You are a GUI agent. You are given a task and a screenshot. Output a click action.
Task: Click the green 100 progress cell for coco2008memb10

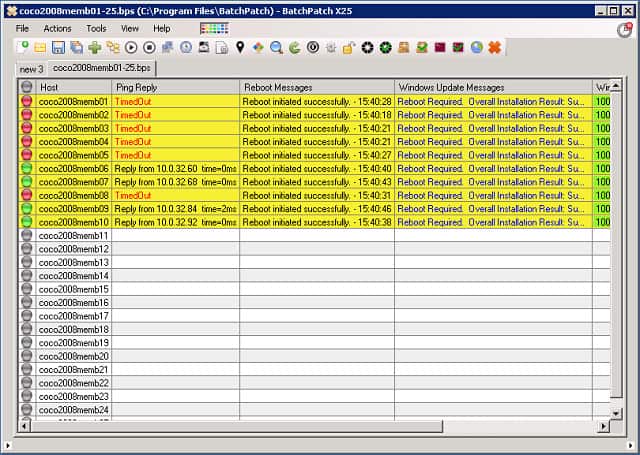(x=602, y=222)
